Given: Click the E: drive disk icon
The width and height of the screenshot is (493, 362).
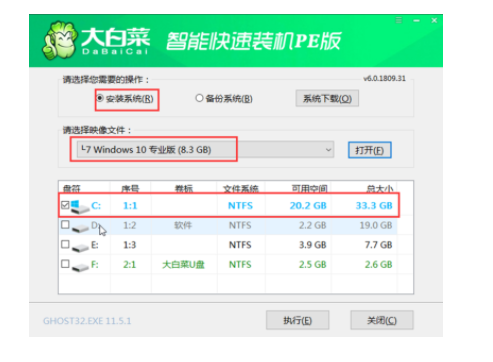Looking at the screenshot, I should point(80,248).
